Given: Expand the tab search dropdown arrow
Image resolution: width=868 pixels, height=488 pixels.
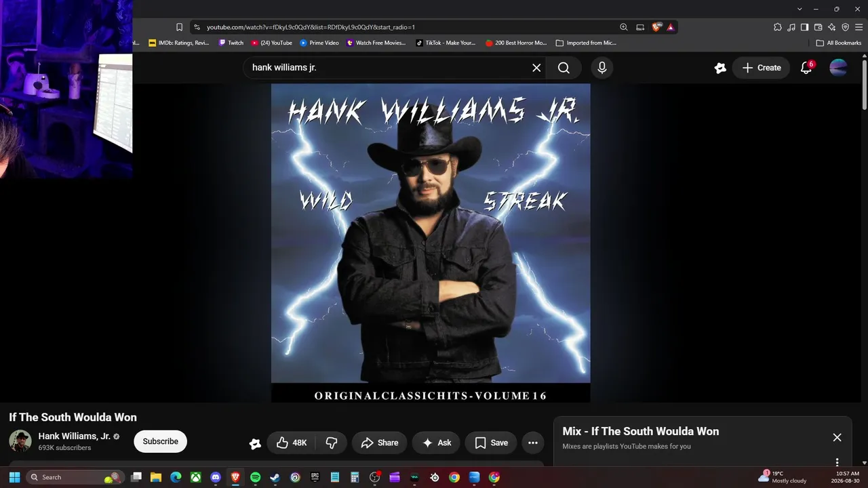Looking at the screenshot, I should tap(800, 9).
